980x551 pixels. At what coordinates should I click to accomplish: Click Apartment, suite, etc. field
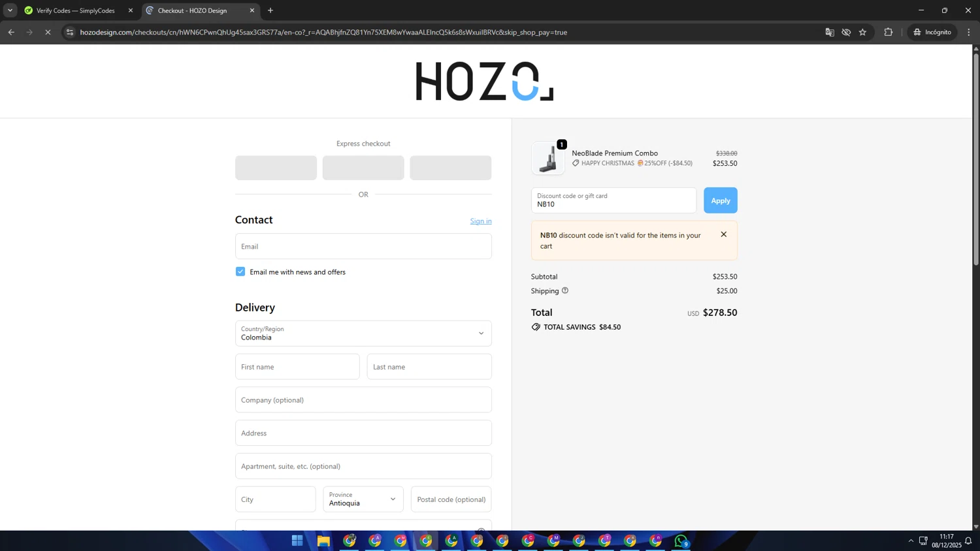click(x=363, y=466)
